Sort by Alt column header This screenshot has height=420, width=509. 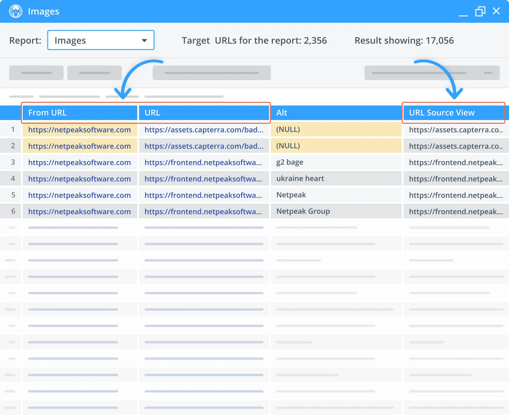pos(336,113)
